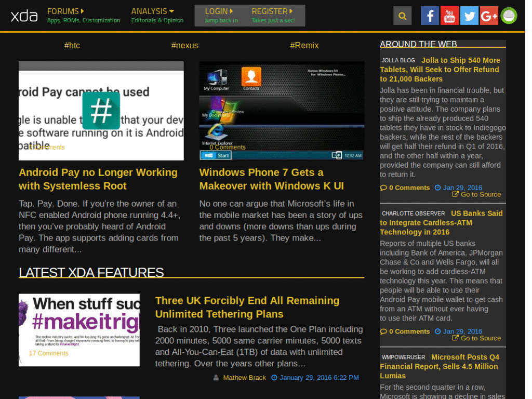
Task: Visit XDA's Facebook page
Action: [x=430, y=16]
